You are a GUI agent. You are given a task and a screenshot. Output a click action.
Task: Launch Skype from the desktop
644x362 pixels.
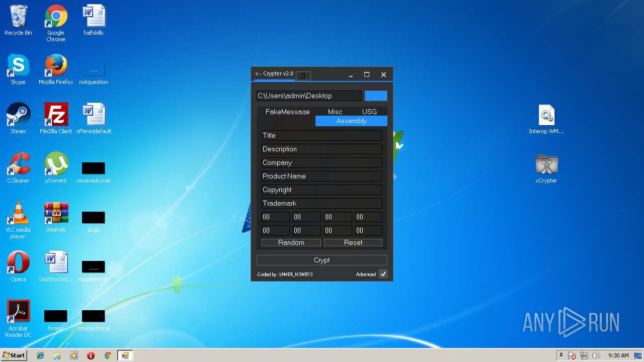pos(18,70)
